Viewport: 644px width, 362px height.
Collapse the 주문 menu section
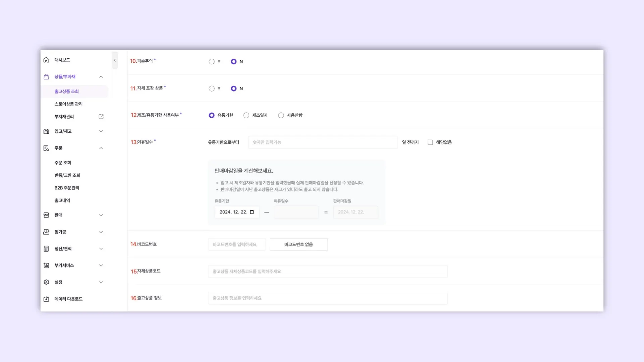[x=101, y=148]
